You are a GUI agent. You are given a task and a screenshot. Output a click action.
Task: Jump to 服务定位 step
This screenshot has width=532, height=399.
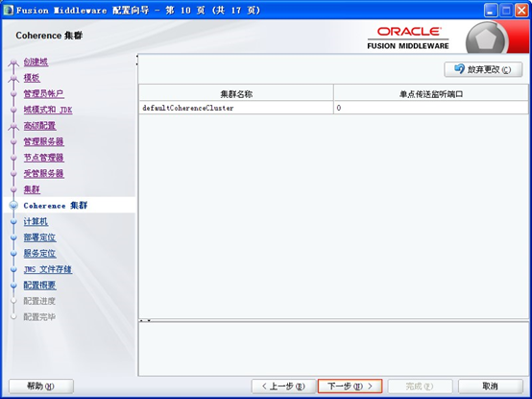pyautogui.click(x=39, y=253)
